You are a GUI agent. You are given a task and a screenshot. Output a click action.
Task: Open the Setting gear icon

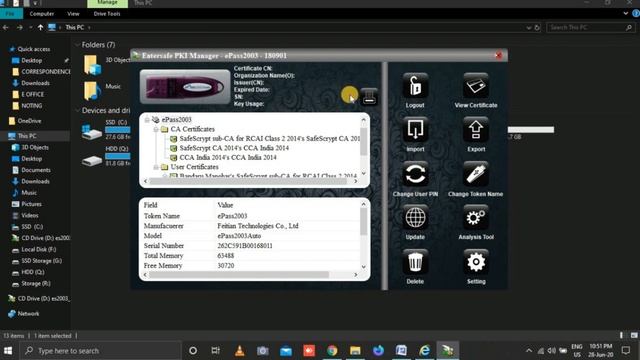click(476, 262)
